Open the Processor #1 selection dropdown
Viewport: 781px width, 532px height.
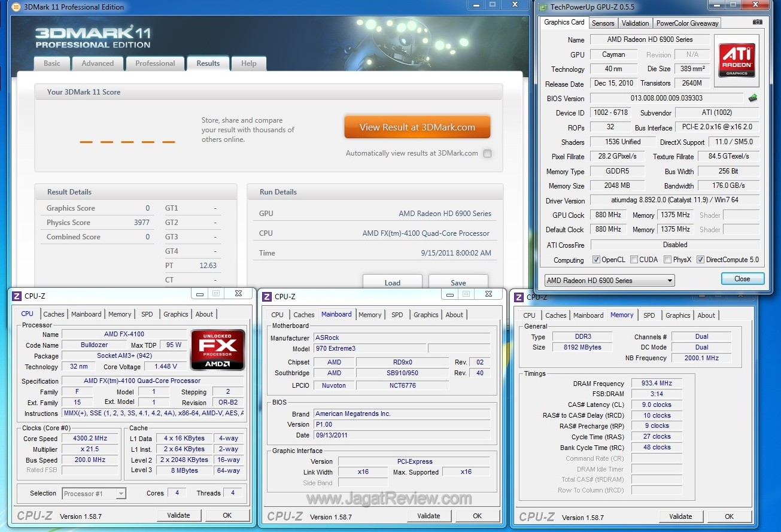pyautogui.click(x=120, y=493)
